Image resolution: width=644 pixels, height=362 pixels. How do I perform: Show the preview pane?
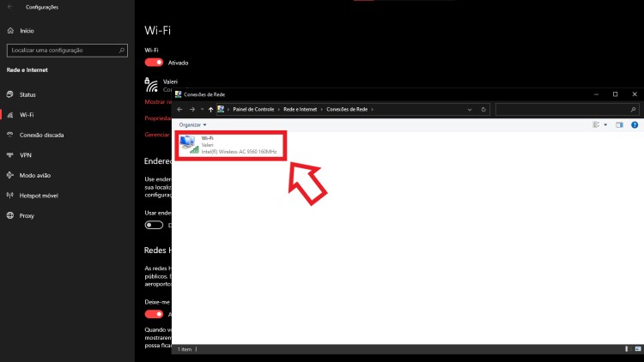619,124
